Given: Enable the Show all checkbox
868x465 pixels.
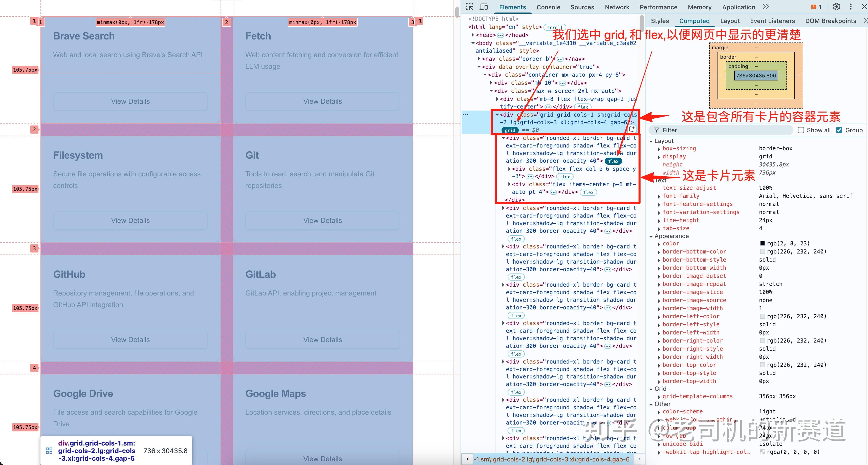Looking at the screenshot, I should [801, 130].
